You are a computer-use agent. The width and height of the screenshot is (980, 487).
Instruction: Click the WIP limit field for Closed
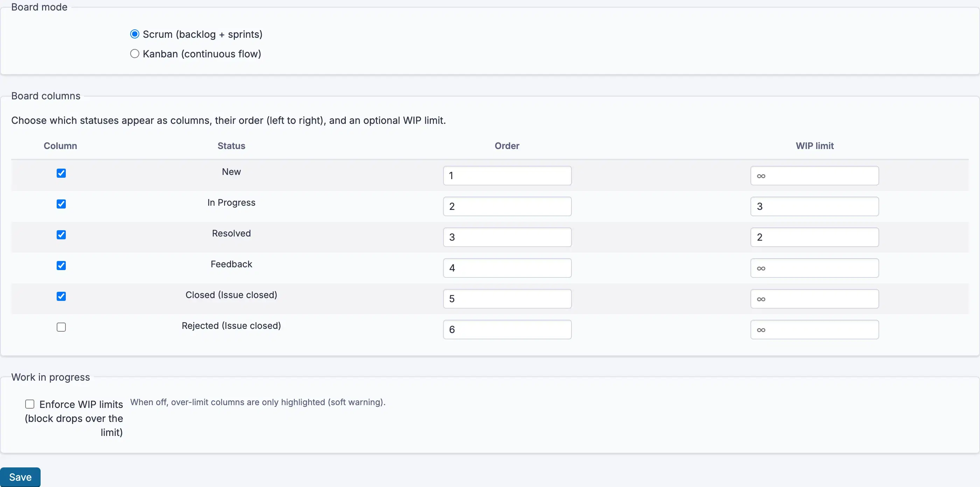814,299
